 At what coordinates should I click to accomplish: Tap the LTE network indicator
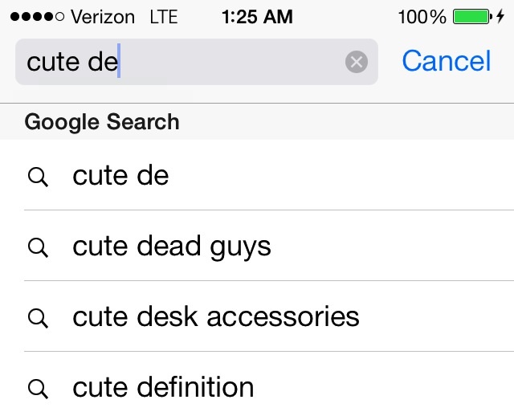164,17
